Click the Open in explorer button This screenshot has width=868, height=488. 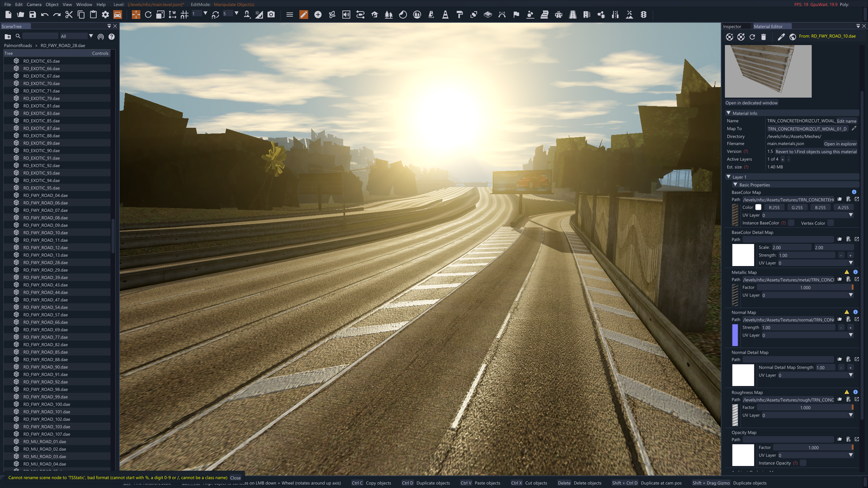[x=840, y=144]
